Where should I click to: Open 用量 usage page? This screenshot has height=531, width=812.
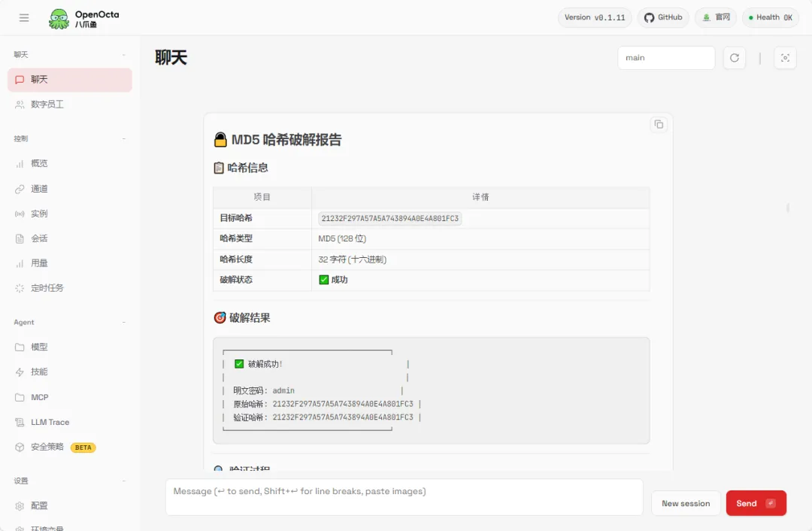pyautogui.click(x=70, y=263)
